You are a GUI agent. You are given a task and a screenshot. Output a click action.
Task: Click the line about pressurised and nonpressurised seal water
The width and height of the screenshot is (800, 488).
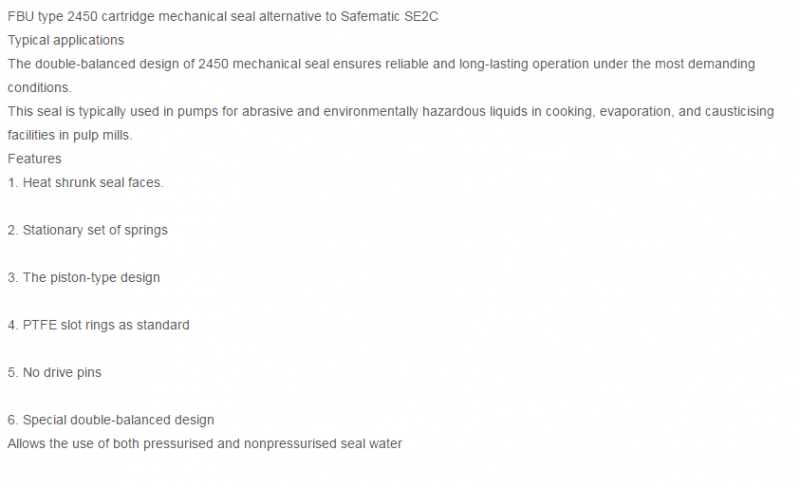pos(205,444)
